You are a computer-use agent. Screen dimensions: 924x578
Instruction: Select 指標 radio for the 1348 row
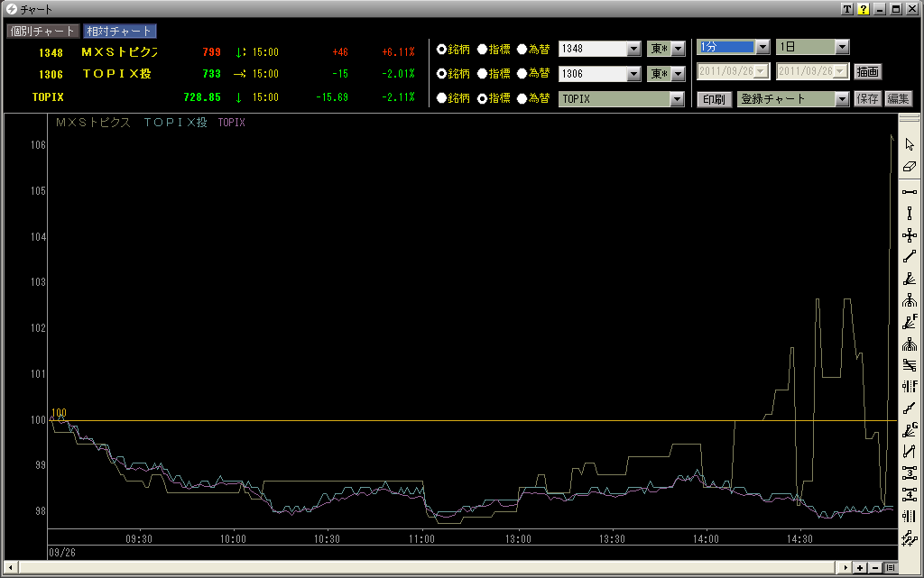[482, 49]
